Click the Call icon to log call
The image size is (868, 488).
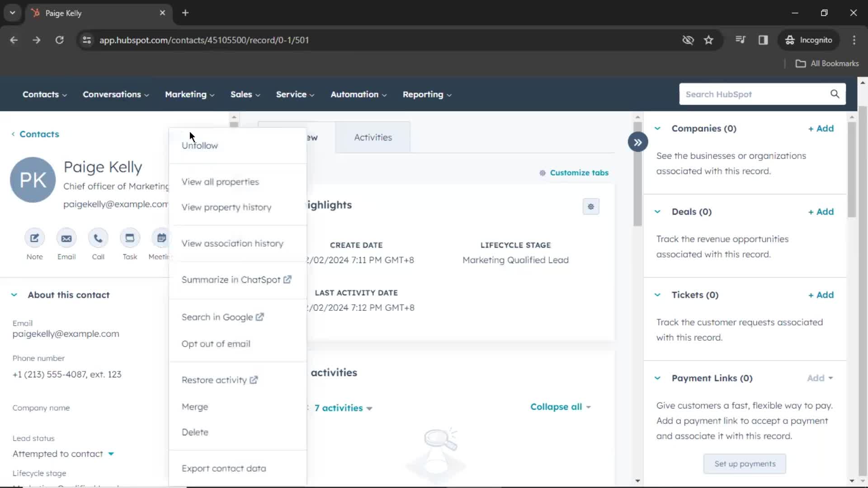coord(98,238)
